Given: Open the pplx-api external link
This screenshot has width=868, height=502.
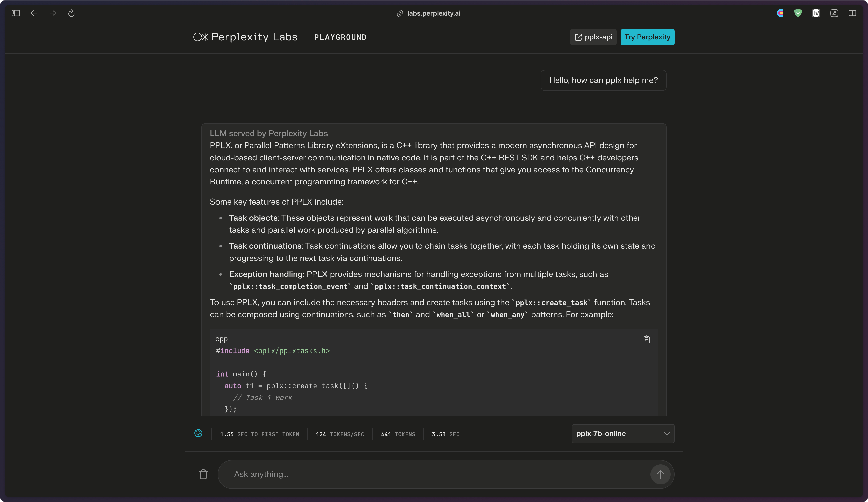Looking at the screenshot, I should click(593, 37).
